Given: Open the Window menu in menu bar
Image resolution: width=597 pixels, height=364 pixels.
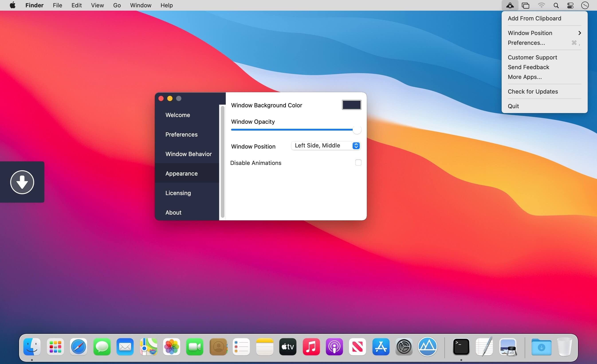Looking at the screenshot, I should (141, 5).
